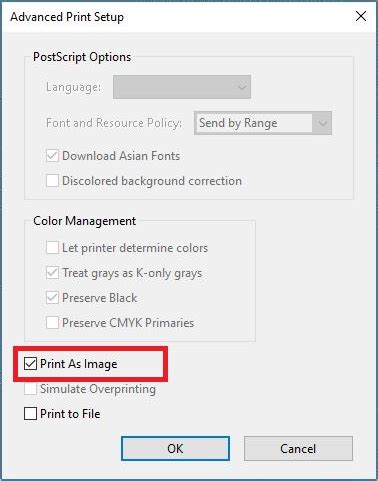This screenshot has width=378, height=481.
Task: Click the Print As Image label text
Action: point(79,364)
